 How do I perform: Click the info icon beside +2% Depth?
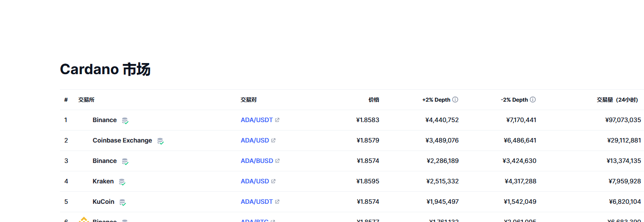click(455, 100)
